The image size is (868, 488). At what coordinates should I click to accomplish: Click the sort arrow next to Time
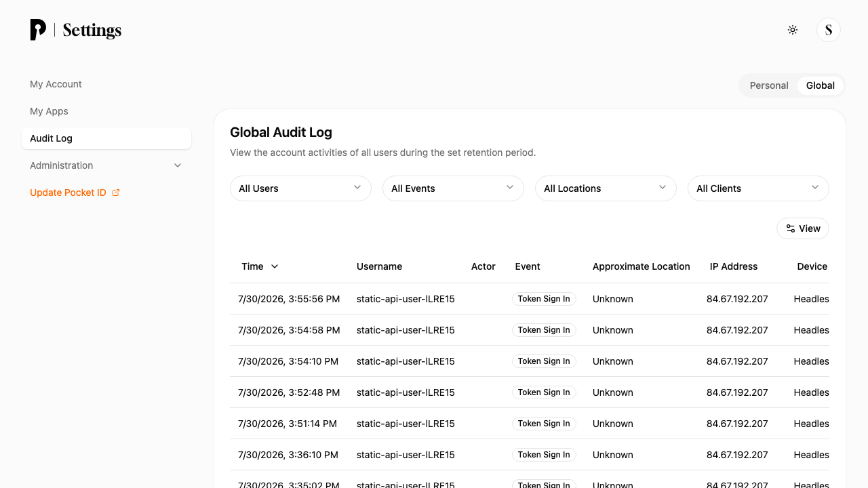(x=275, y=266)
